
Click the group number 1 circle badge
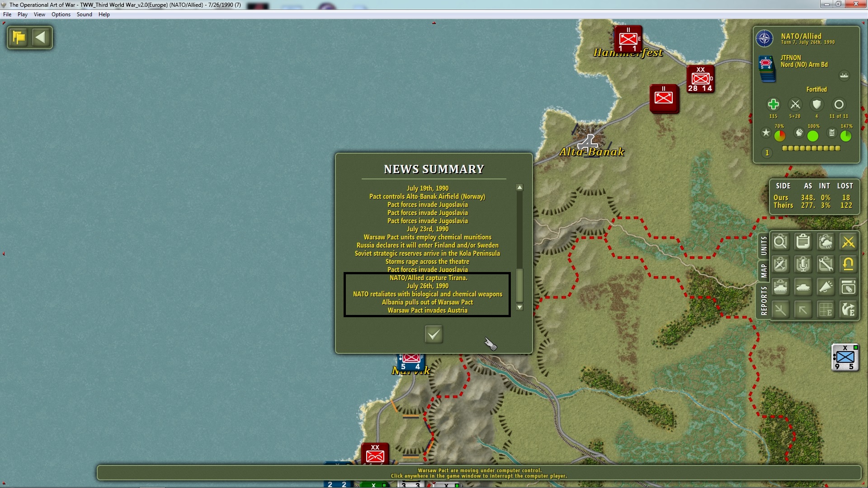click(767, 153)
